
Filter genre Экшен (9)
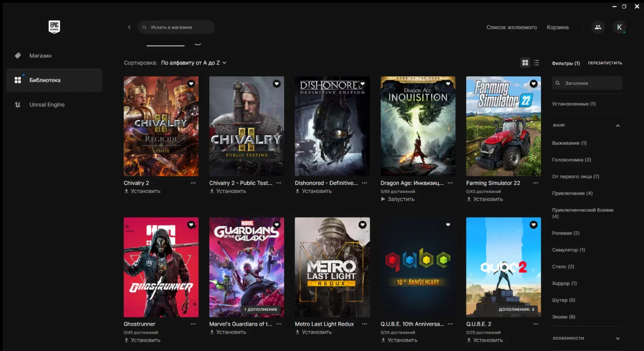563,317
